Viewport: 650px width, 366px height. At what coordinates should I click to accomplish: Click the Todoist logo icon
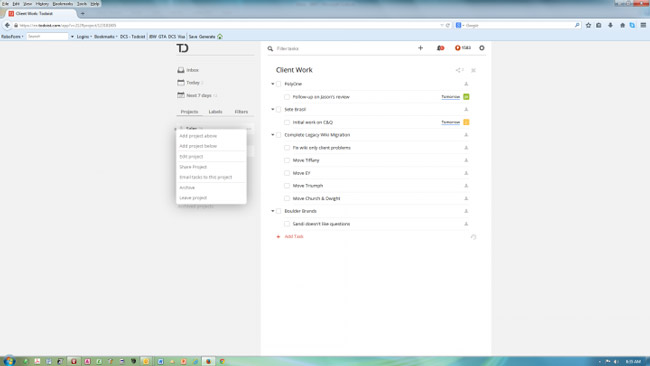(182, 48)
